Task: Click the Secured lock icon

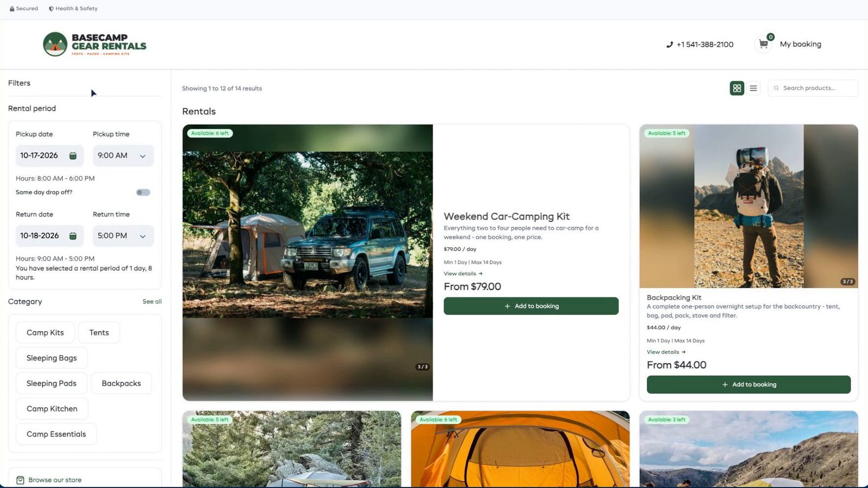Action: click(x=12, y=9)
